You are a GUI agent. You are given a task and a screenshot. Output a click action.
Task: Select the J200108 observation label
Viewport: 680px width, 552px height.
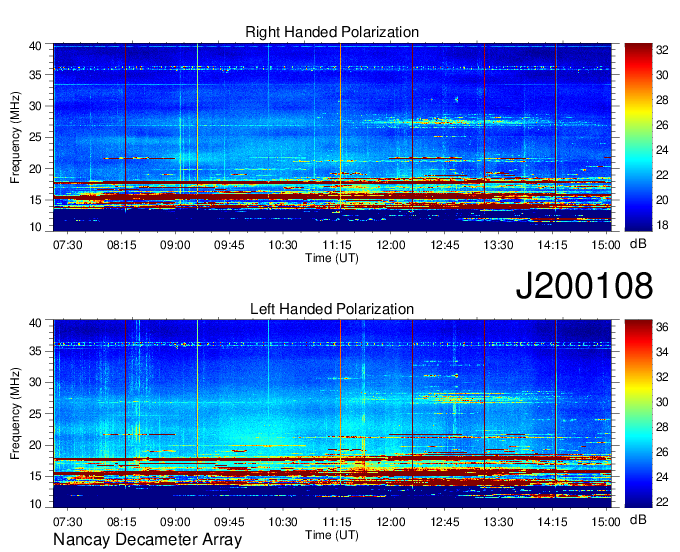tap(584, 286)
